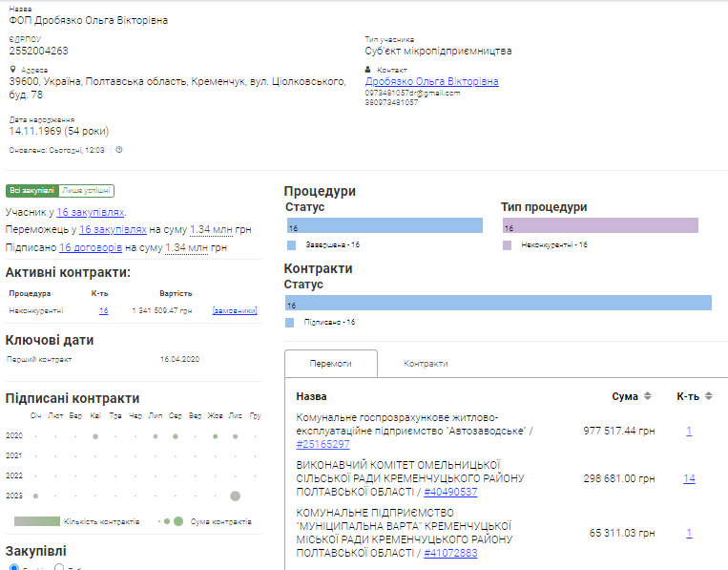The height and width of the screenshot is (570, 728).
Task: Click the map pin icon beside Адреса
Action: (12, 70)
